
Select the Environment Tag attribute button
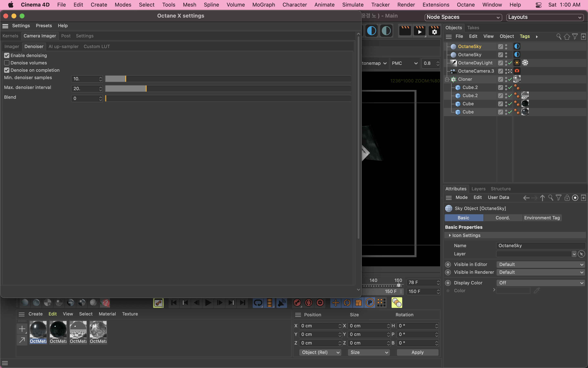tap(542, 218)
